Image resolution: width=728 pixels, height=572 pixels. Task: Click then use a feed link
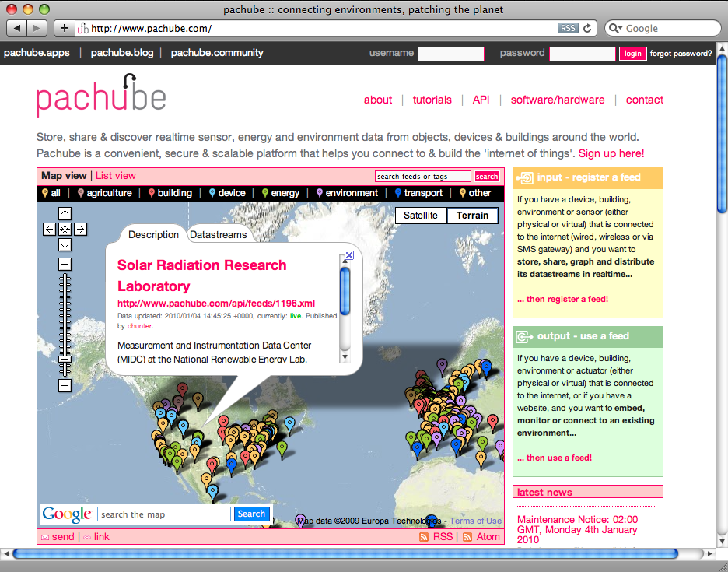pos(555,458)
